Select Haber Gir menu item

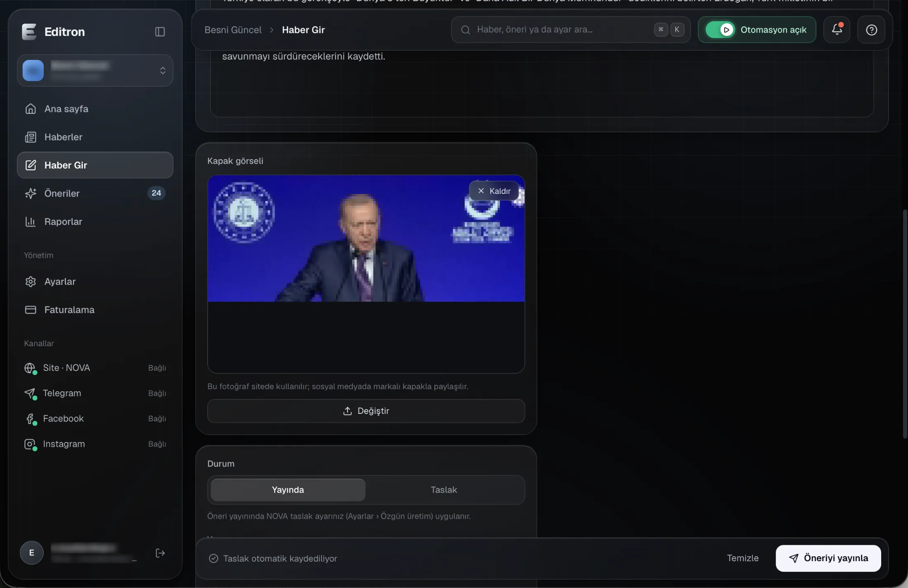(95, 165)
